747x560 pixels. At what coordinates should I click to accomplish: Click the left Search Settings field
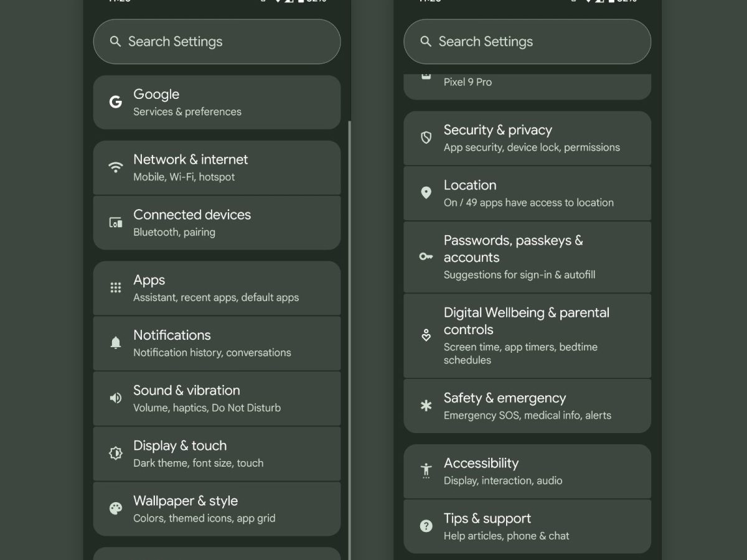pos(217,42)
